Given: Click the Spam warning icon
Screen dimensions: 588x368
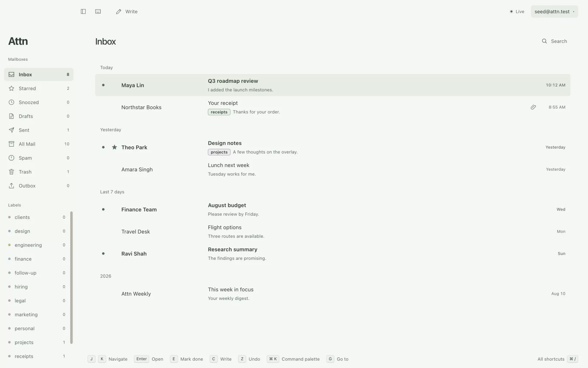Looking at the screenshot, I should (x=11, y=158).
